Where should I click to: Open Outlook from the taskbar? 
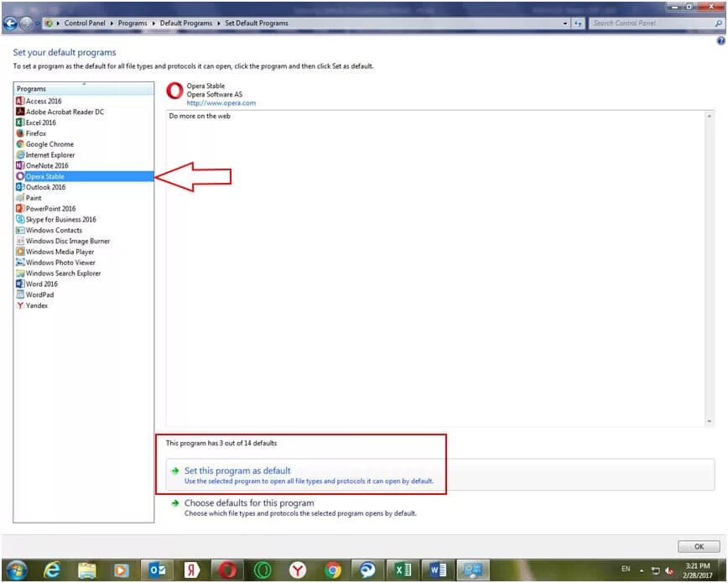(x=157, y=570)
